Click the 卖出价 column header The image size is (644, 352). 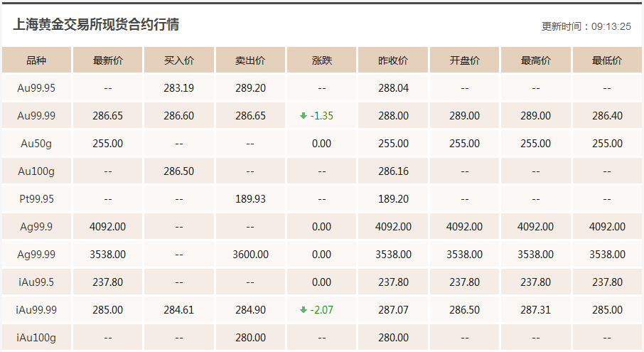[x=250, y=60]
